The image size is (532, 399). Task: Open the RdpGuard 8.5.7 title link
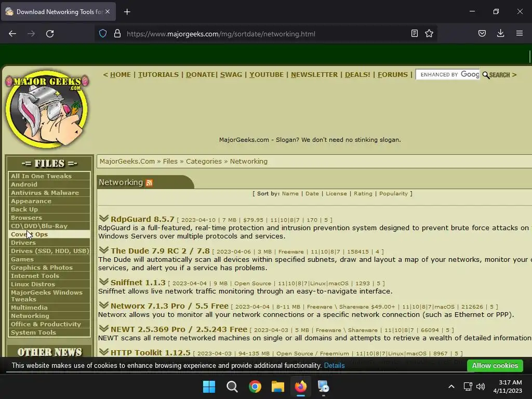tap(142, 219)
